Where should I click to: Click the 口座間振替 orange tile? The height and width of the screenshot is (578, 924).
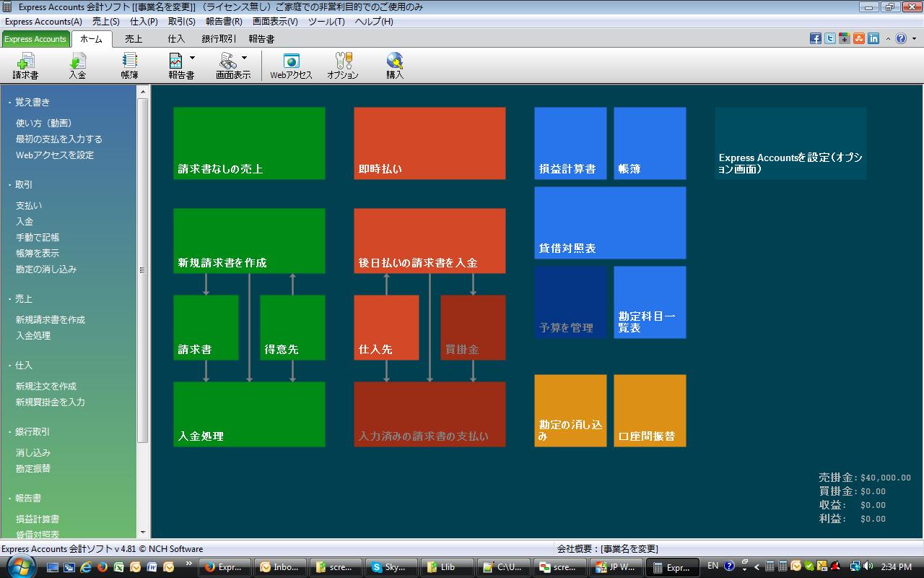pos(650,410)
